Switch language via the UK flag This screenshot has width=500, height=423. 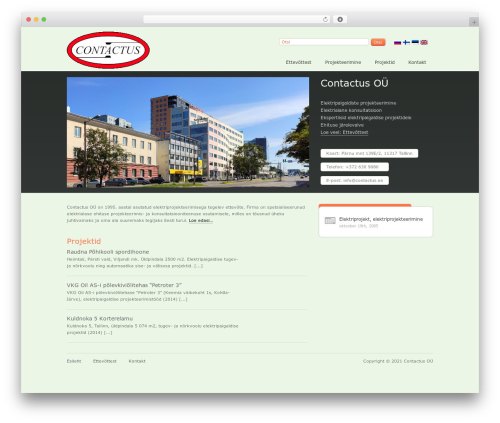424,42
